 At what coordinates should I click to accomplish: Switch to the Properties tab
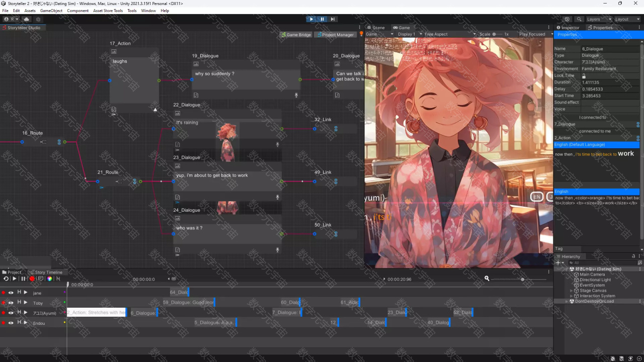[600, 28]
